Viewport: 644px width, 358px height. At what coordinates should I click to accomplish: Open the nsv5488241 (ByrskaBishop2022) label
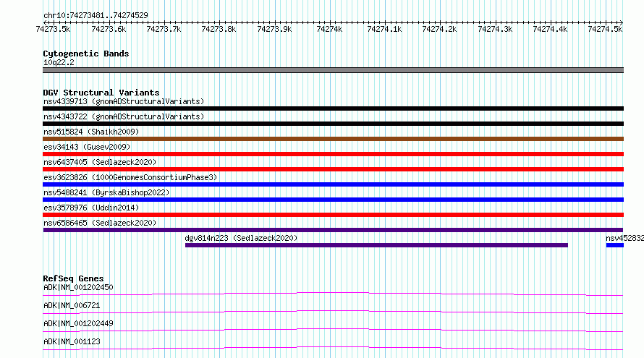click(x=106, y=192)
